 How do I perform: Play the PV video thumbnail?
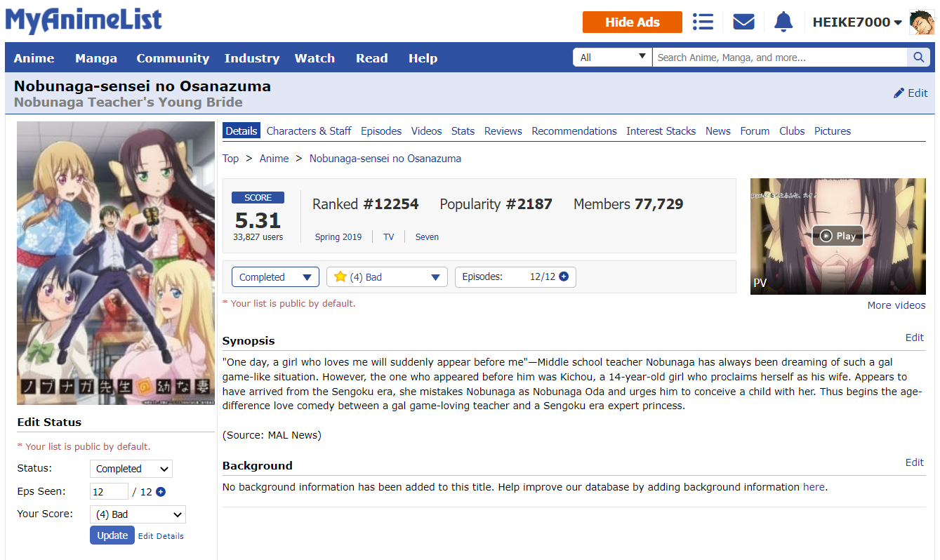pos(838,236)
